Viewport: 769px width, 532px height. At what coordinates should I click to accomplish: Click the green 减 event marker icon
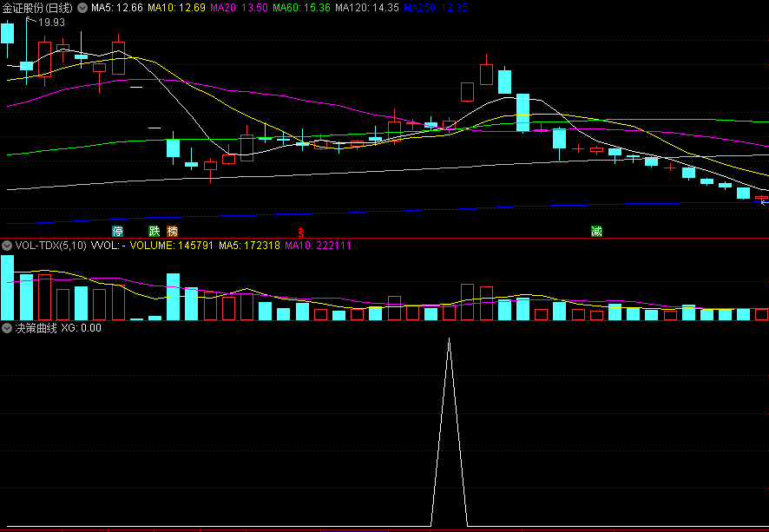(x=597, y=232)
